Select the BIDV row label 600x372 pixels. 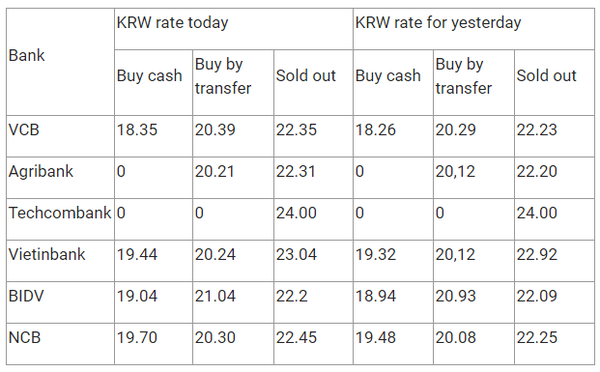(26, 296)
